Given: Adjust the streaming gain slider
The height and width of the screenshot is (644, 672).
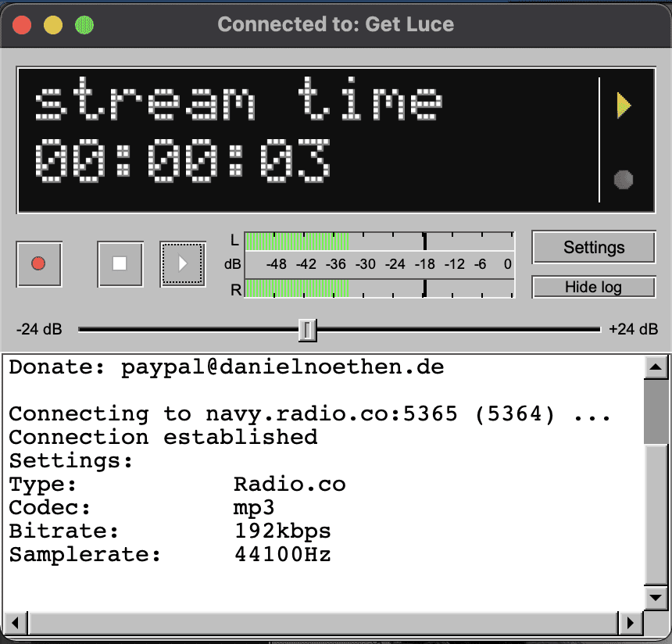Looking at the screenshot, I should point(308,331).
